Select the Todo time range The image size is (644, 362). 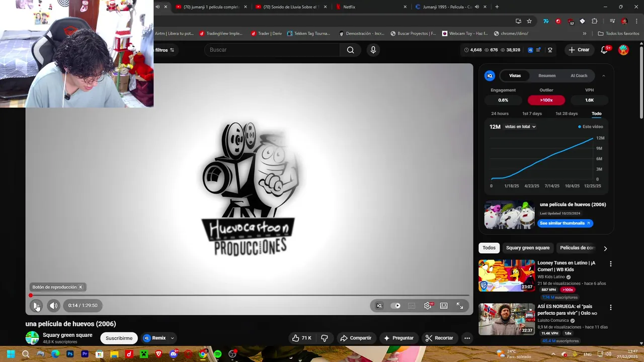[x=597, y=114]
